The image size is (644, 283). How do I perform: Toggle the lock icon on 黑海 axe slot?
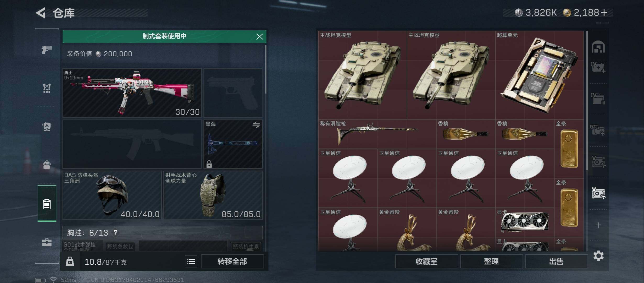pos(209,164)
